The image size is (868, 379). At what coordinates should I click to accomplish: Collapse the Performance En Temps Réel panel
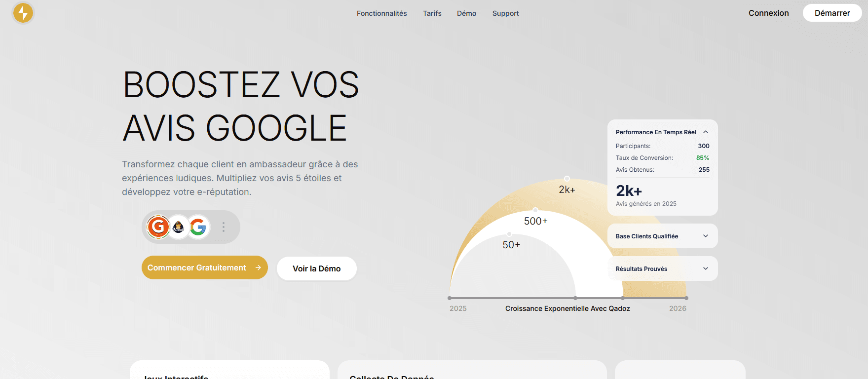point(706,132)
